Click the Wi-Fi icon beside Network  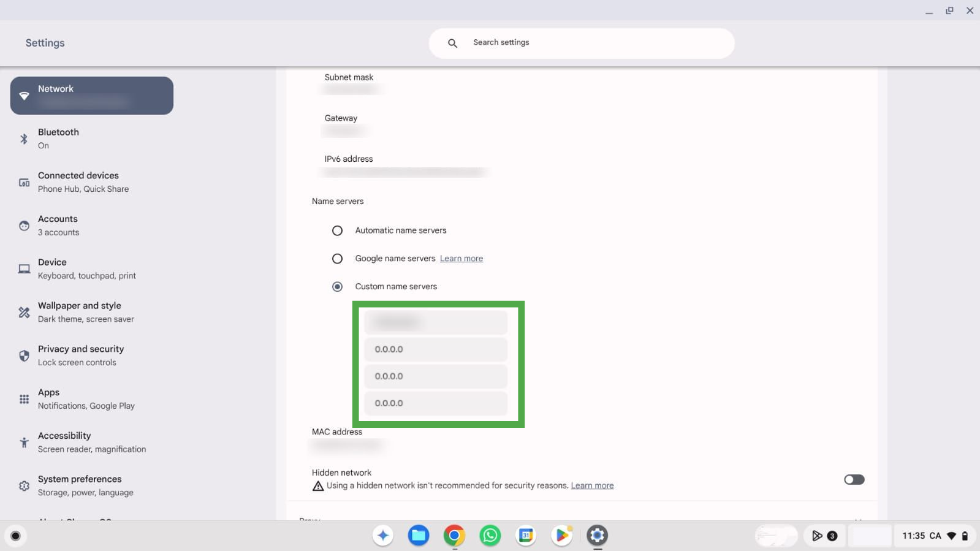point(24,96)
